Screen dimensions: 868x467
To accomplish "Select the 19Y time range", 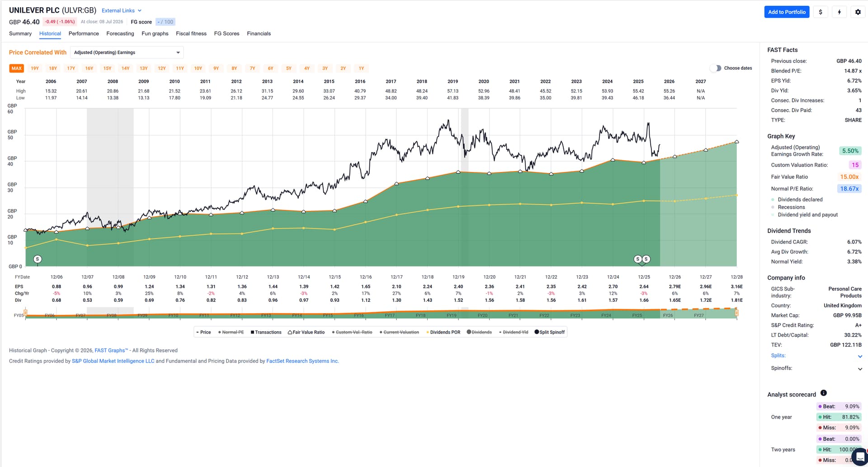I will (x=35, y=68).
